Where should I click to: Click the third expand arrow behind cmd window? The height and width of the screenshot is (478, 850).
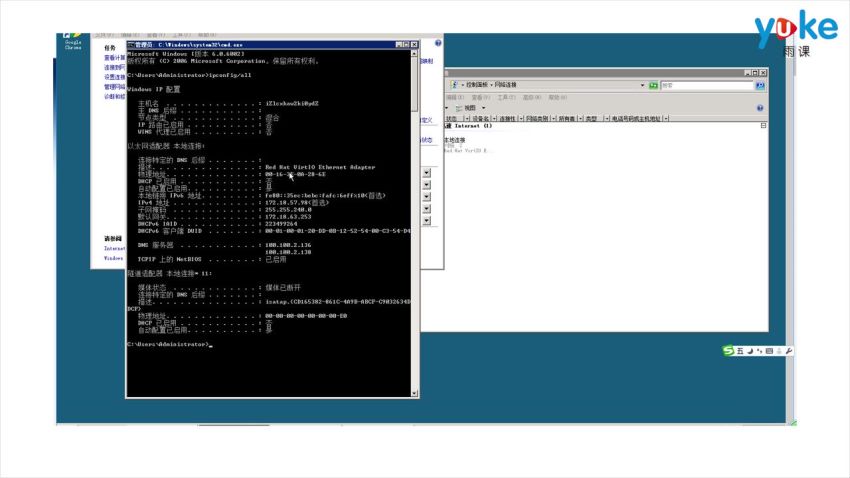[427, 197]
